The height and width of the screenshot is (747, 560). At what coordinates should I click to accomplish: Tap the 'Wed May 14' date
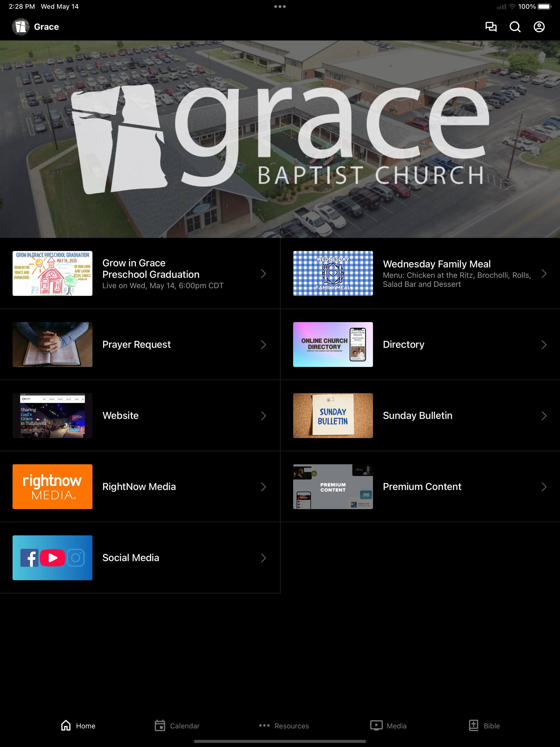60,6
